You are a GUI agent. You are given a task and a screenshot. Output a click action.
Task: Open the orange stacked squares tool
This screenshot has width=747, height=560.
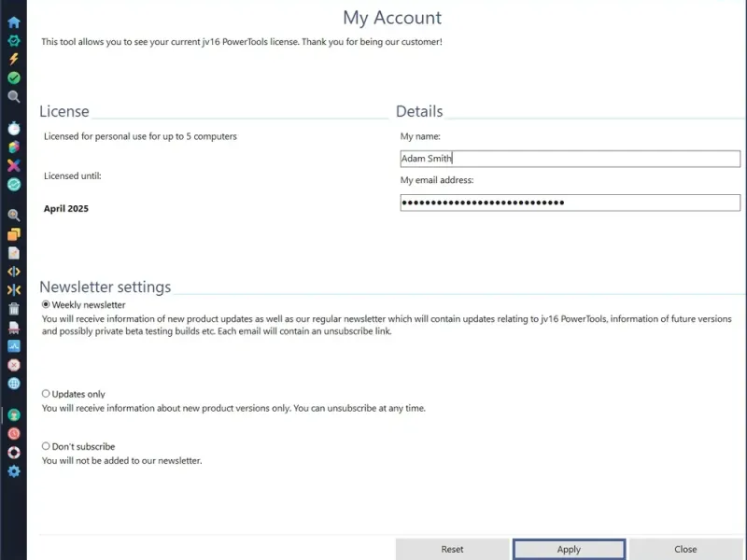click(14, 234)
